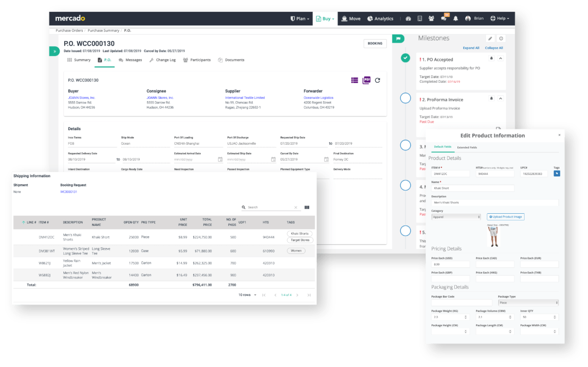588x367 pixels.
Task: Open calendar for Cancel By Date
Action: click(326, 160)
